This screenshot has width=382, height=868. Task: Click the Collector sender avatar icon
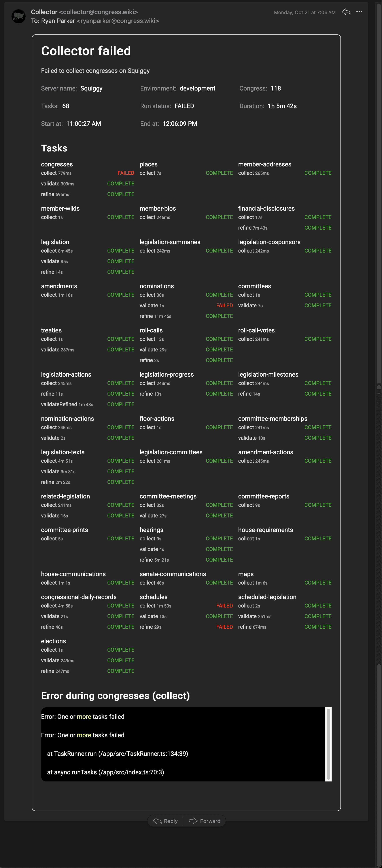point(19,16)
